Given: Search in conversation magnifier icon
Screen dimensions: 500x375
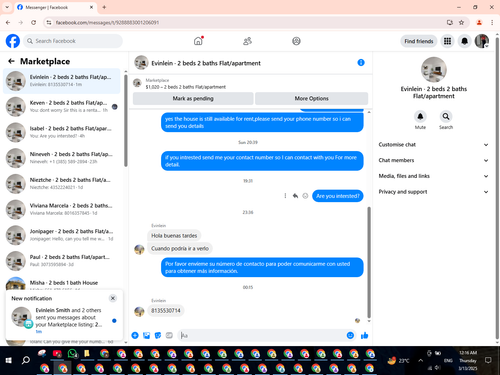Looking at the screenshot, I should [446, 116].
